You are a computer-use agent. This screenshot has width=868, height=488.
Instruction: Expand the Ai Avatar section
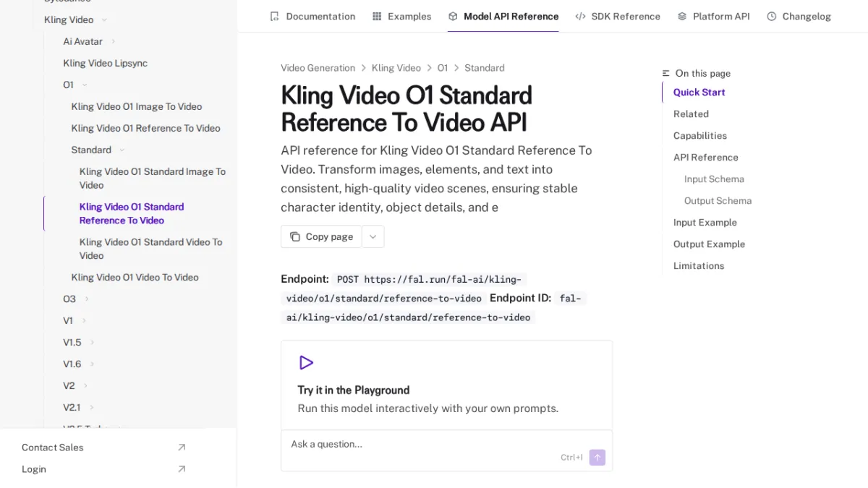coord(114,41)
